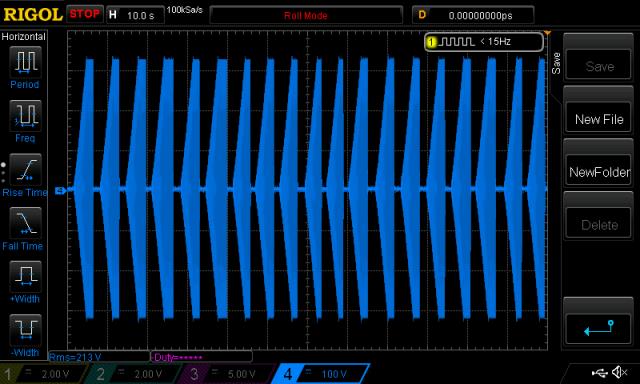Select active channel 4 tab 100 V
Viewport: 640px width, 384px height.
(321, 374)
